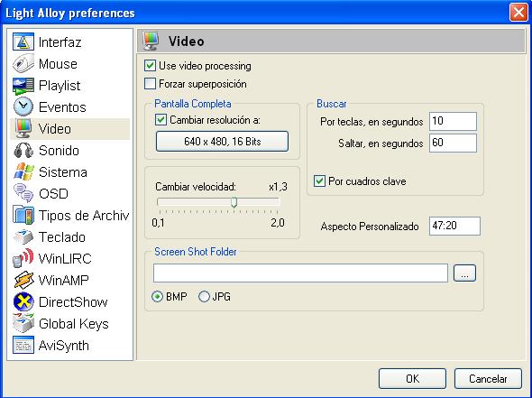Click the Aspecto Personalizado input field
Viewport: 532px width, 398px height.
coord(454,226)
